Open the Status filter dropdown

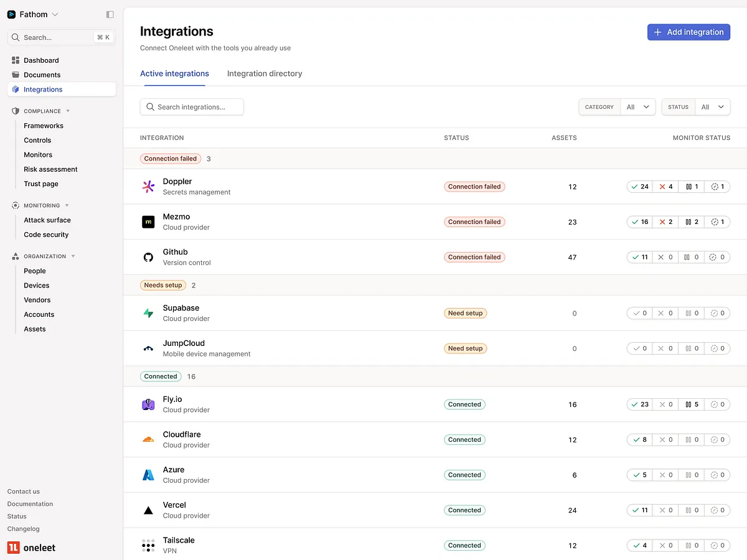coord(712,107)
